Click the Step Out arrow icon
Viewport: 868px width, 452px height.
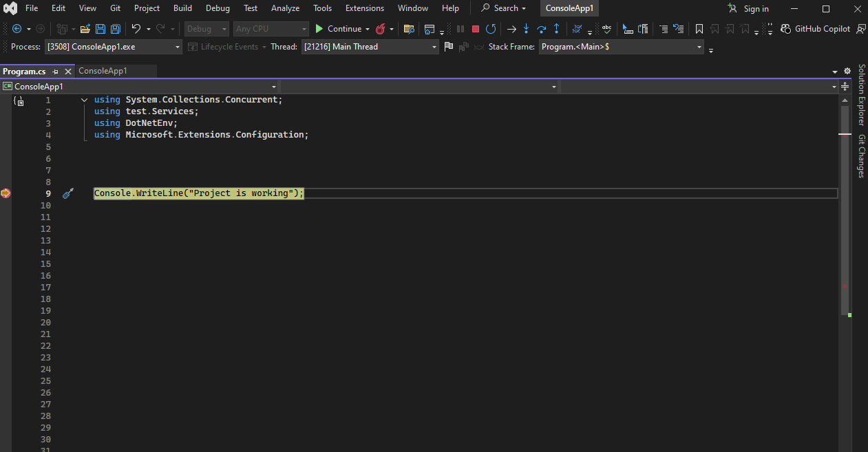pyautogui.click(x=556, y=29)
